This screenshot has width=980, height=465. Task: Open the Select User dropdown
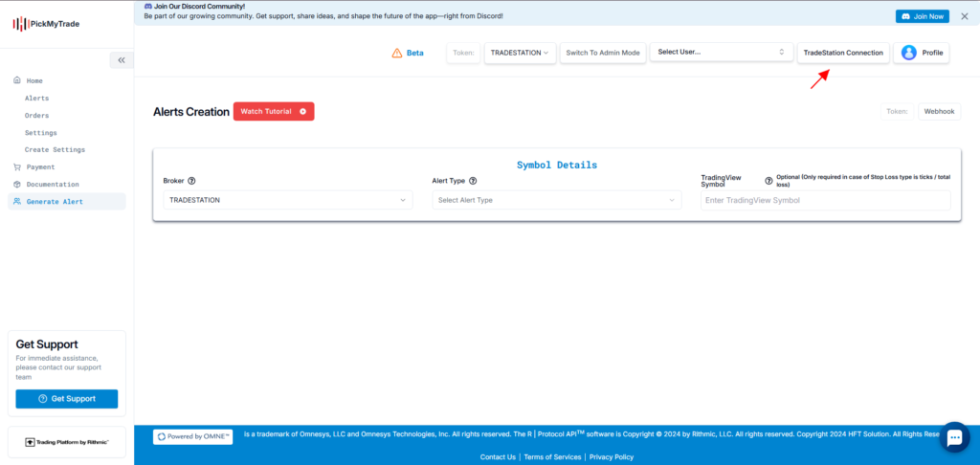click(x=722, y=52)
